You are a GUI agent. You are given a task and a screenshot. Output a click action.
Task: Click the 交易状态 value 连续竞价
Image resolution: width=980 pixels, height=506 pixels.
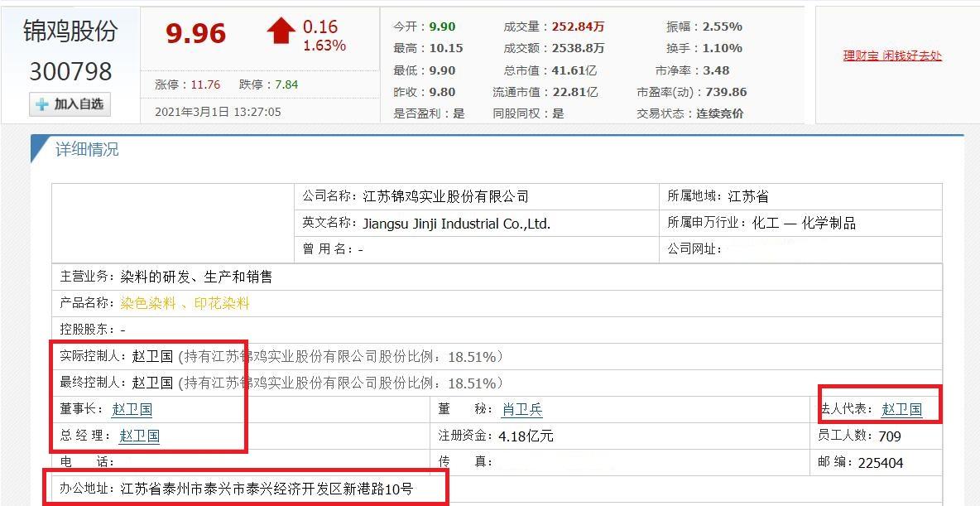coord(720,113)
